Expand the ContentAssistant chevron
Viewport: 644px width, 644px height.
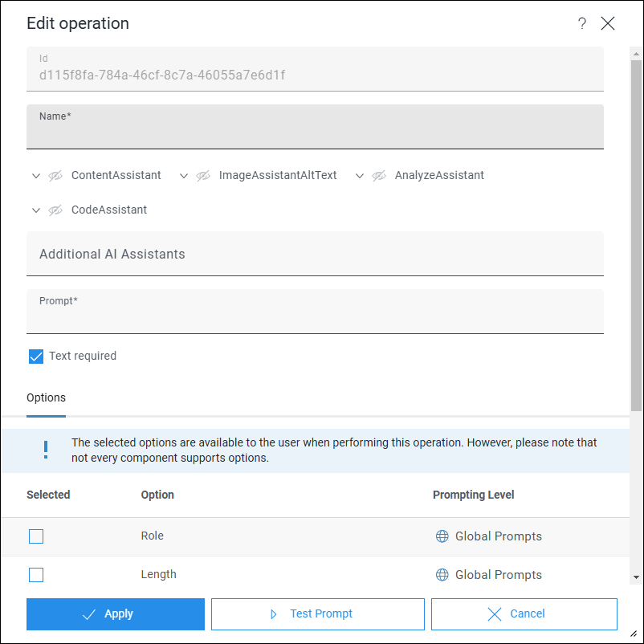point(36,176)
